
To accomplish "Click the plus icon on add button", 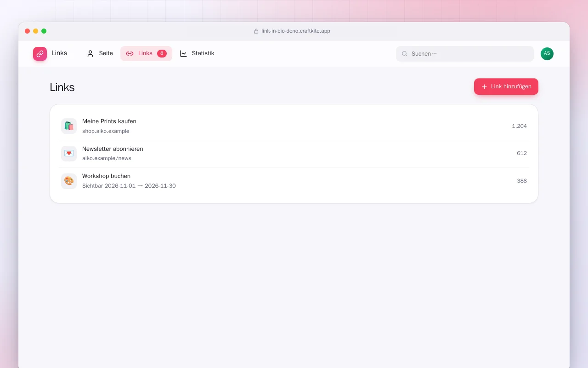I will tap(484, 86).
